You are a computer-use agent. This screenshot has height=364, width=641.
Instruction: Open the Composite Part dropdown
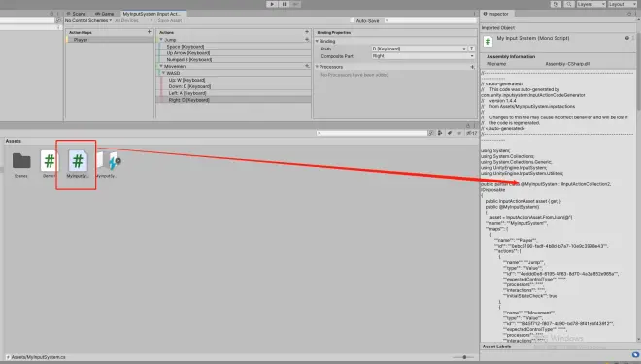tap(422, 56)
